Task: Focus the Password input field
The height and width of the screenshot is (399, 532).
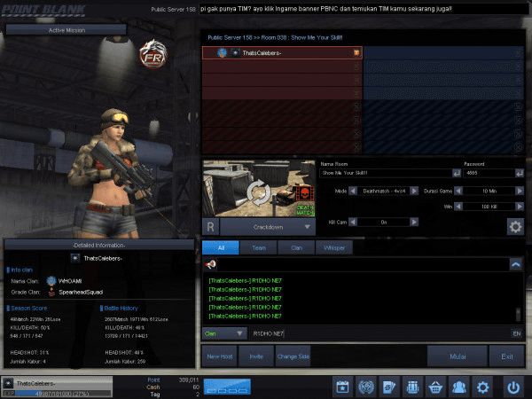Action: point(489,173)
